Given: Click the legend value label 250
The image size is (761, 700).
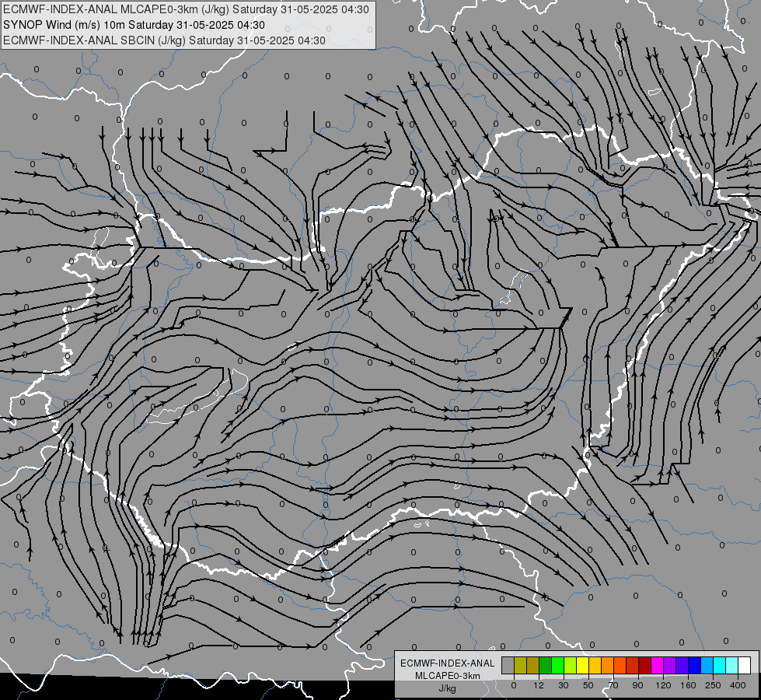Looking at the screenshot, I should coord(713,685).
